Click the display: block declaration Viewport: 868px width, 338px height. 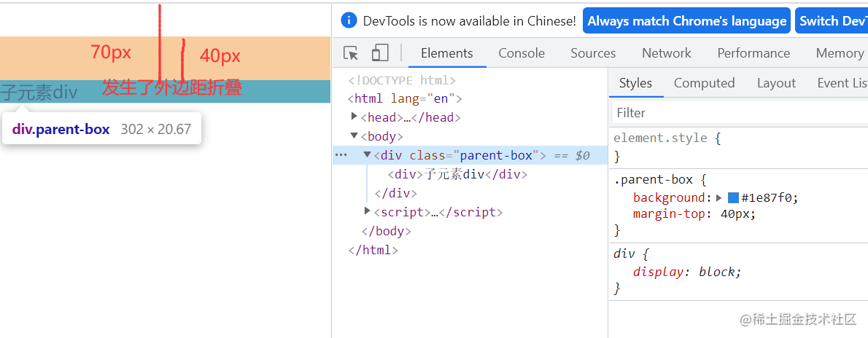click(687, 272)
